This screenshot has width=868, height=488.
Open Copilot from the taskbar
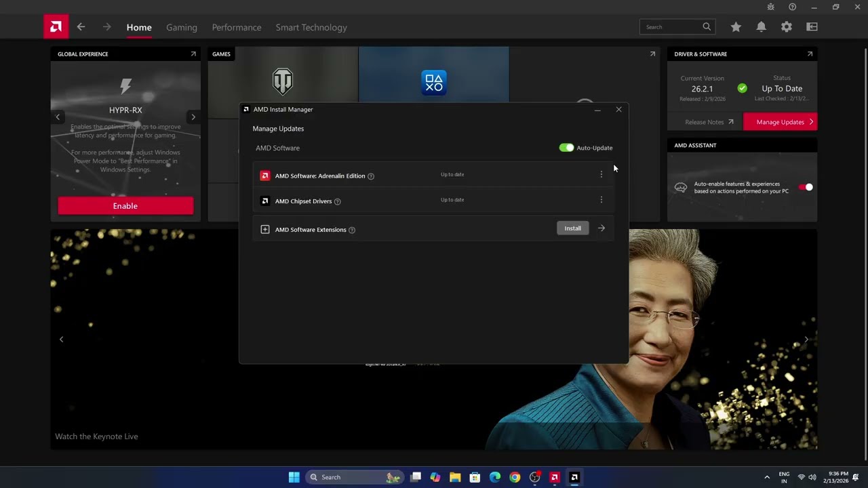(x=435, y=477)
